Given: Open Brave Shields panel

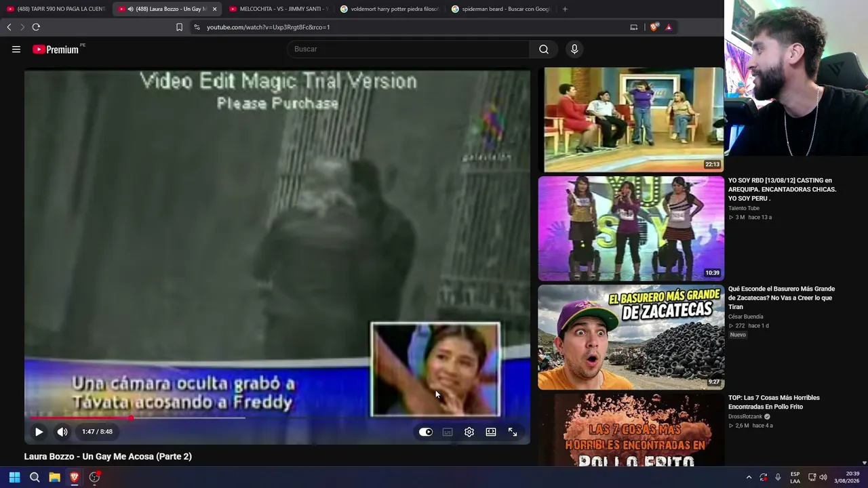Looking at the screenshot, I should (654, 27).
